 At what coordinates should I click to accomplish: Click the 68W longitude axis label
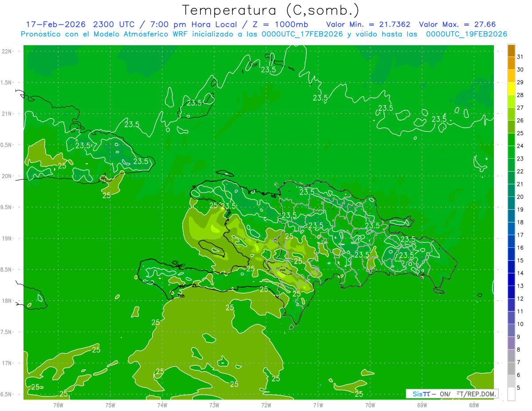coord(474,405)
